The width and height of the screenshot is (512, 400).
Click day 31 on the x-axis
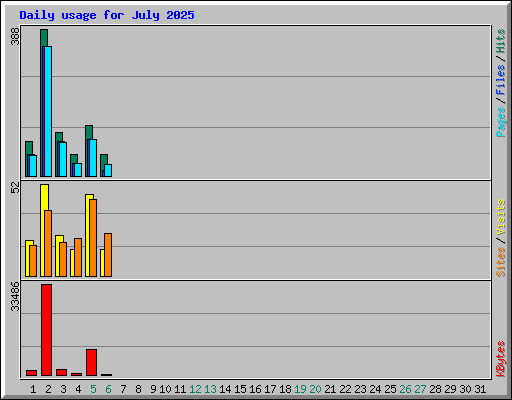click(x=480, y=389)
